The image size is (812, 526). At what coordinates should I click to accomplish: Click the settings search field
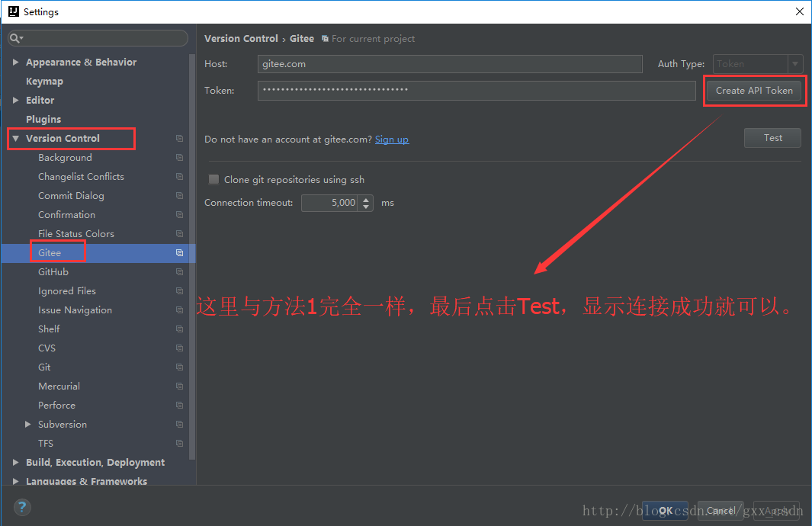tap(98, 38)
